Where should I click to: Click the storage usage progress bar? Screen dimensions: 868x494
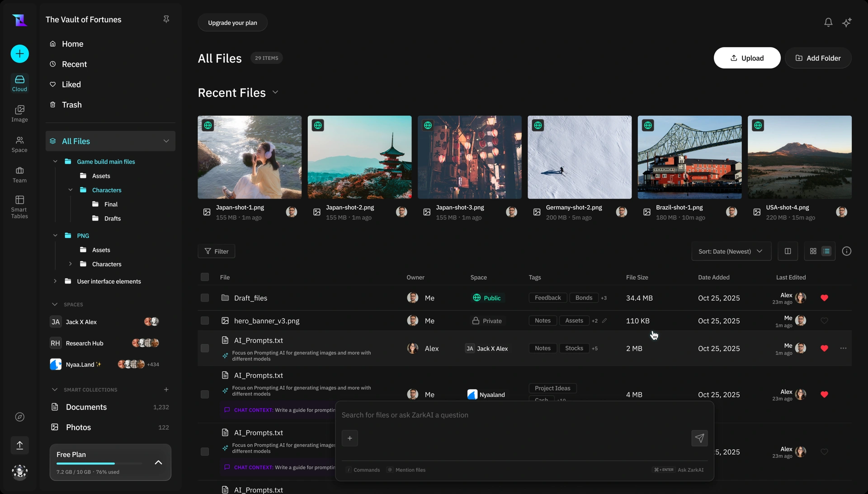pos(99,464)
